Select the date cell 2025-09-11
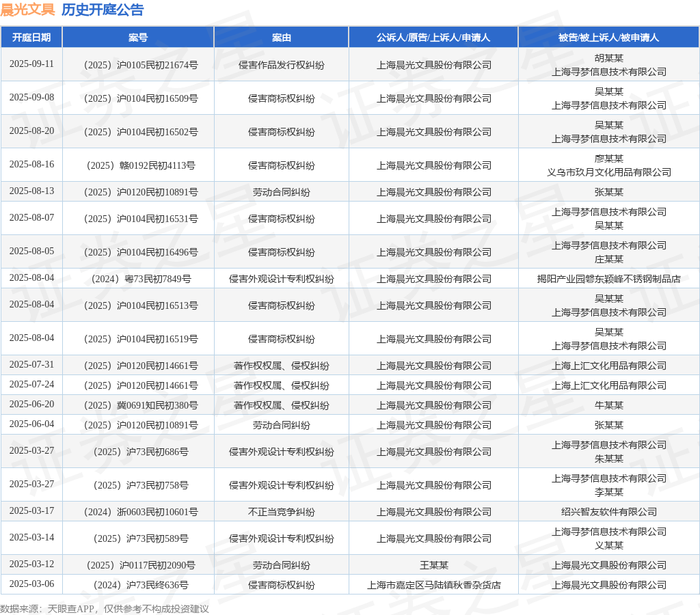Screen dimensions: 700x615 click(x=31, y=64)
